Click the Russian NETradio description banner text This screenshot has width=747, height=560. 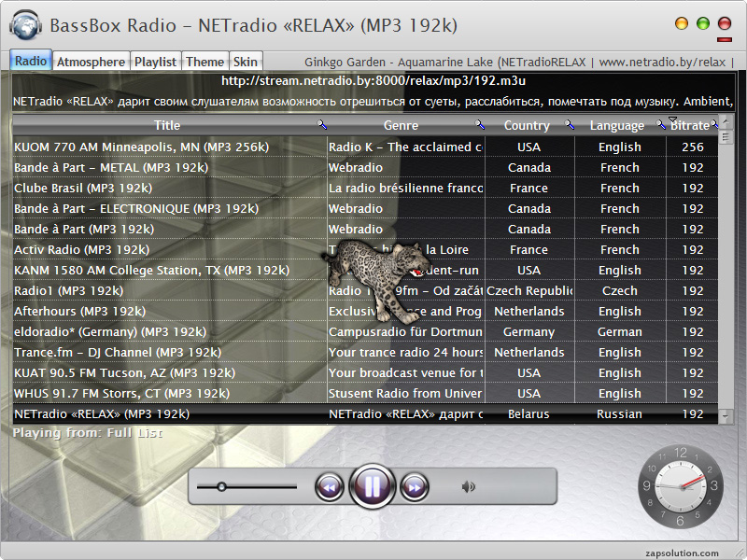(x=373, y=102)
